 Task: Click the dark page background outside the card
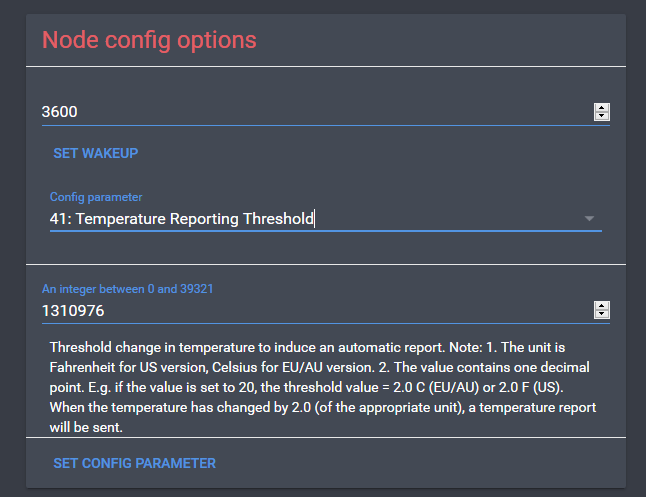pyautogui.click(x=12, y=247)
